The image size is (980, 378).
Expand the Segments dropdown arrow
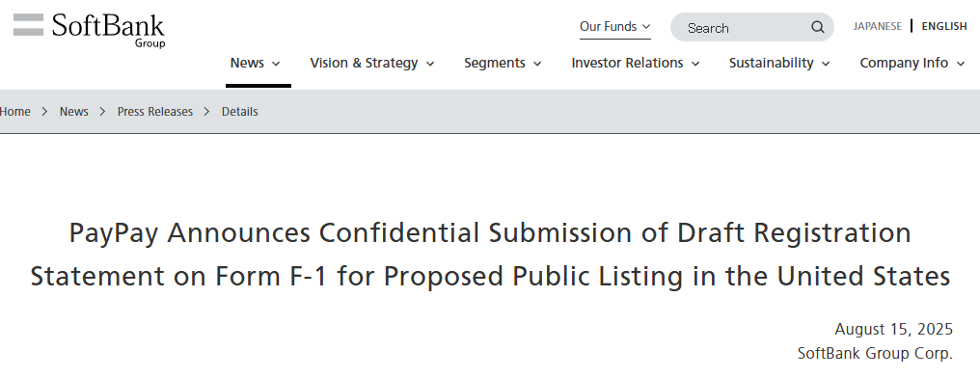(537, 64)
